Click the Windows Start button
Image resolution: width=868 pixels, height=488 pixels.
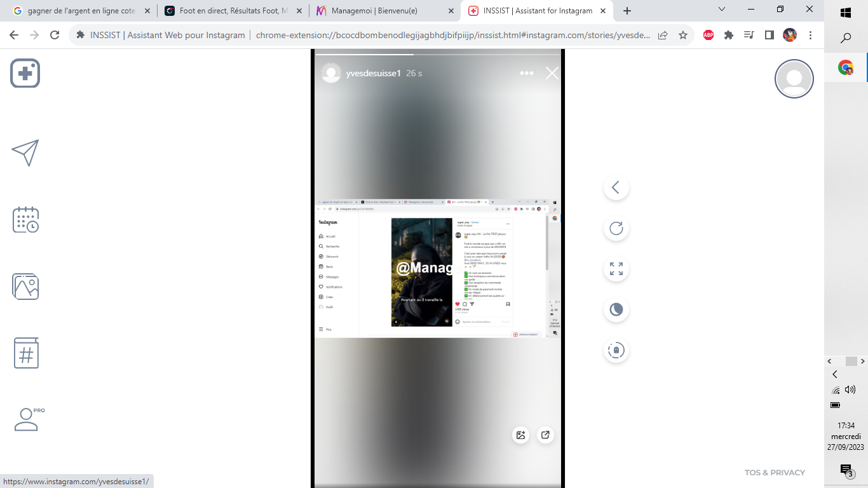pyautogui.click(x=846, y=13)
